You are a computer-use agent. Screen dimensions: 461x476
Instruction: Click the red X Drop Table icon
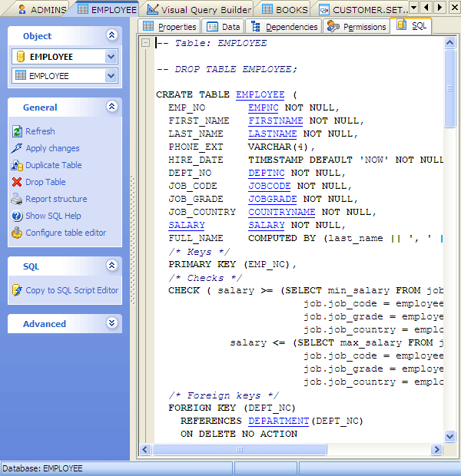point(17,182)
